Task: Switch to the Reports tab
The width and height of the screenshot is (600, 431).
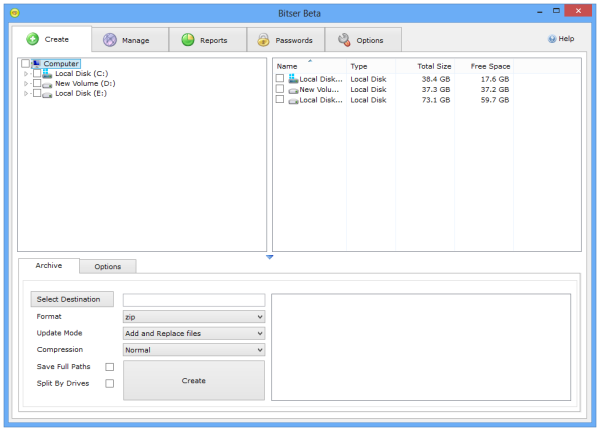Action: click(208, 39)
